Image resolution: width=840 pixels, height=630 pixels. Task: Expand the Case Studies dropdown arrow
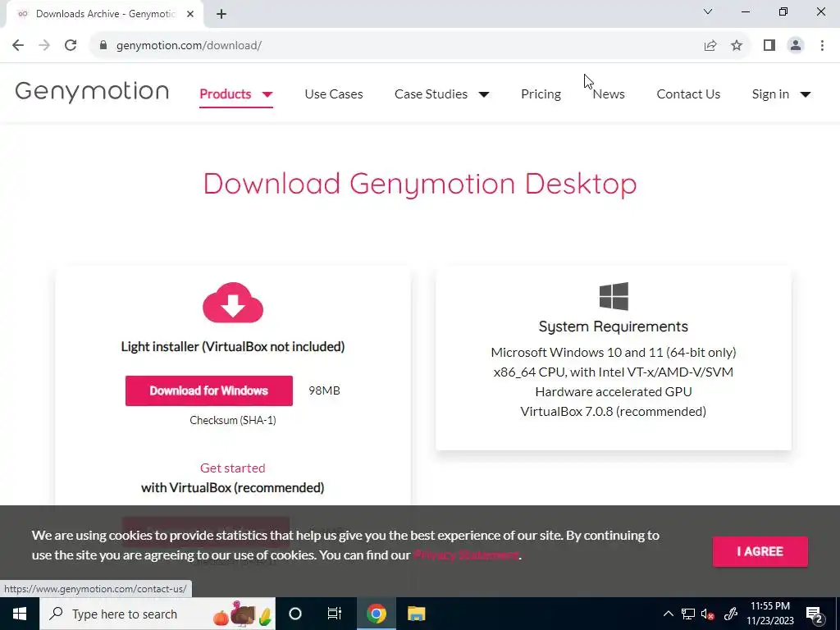pos(484,94)
